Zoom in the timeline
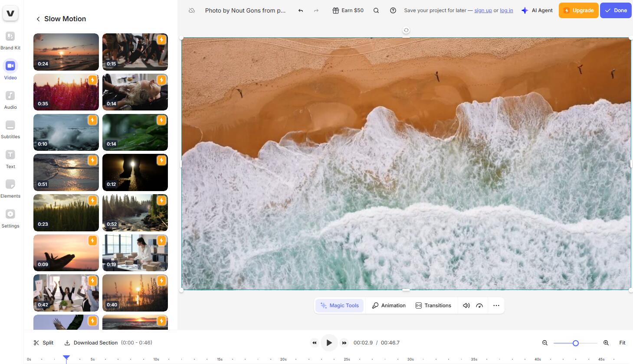Viewport: 633px width, 364px height. [x=606, y=343]
